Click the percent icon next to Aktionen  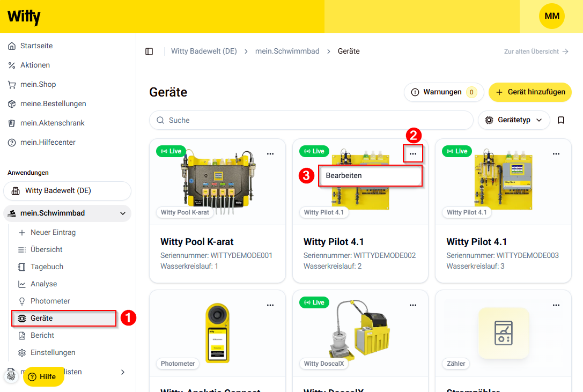12,65
